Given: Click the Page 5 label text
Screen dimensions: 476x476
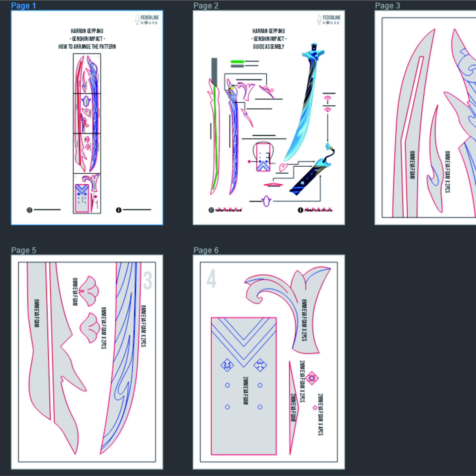Looking at the screenshot, I should click(24, 250).
